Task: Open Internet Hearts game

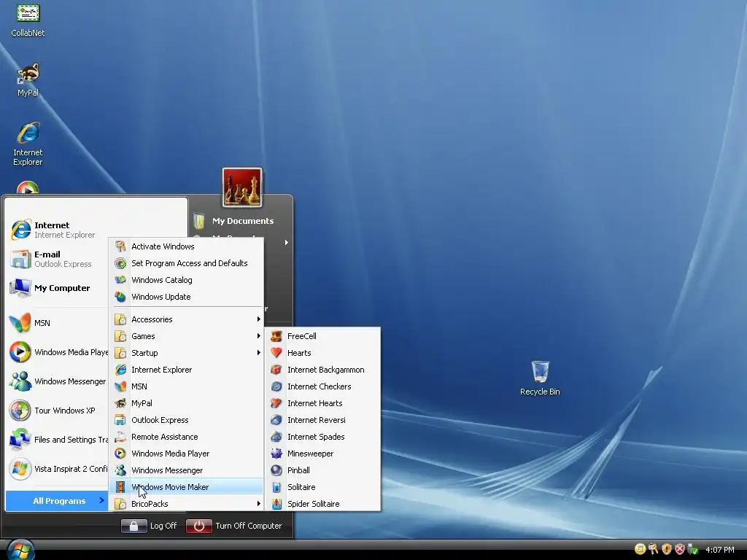Action: 322,403
